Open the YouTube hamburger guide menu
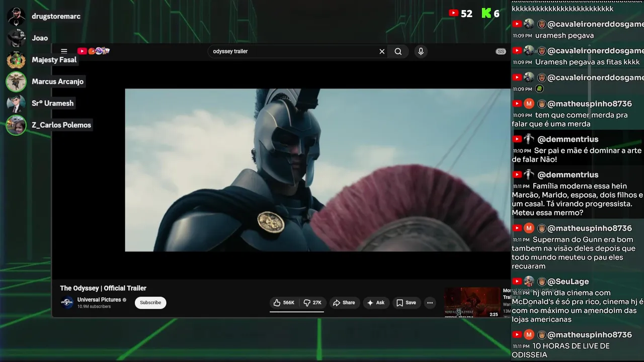This screenshot has height=362, width=644. point(64,51)
